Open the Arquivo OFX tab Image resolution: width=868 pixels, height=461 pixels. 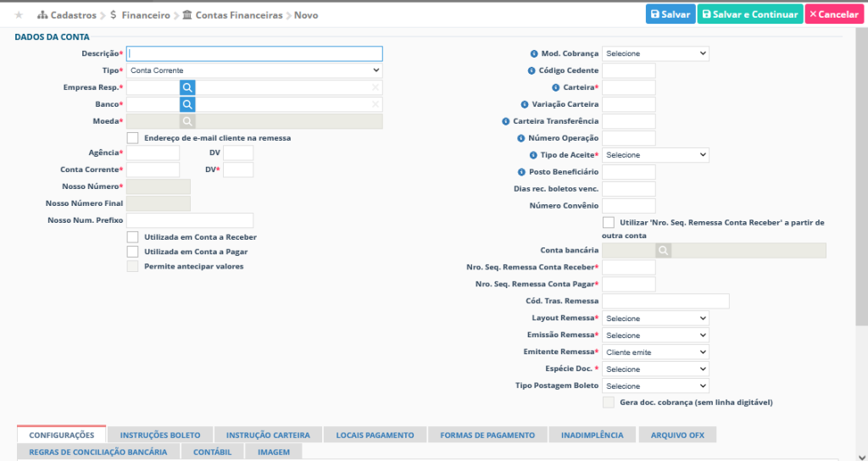676,435
